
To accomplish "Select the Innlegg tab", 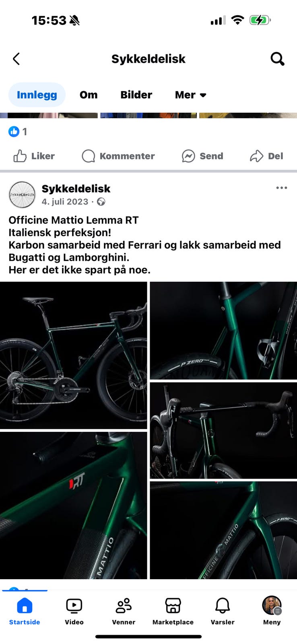I will tap(37, 95).
